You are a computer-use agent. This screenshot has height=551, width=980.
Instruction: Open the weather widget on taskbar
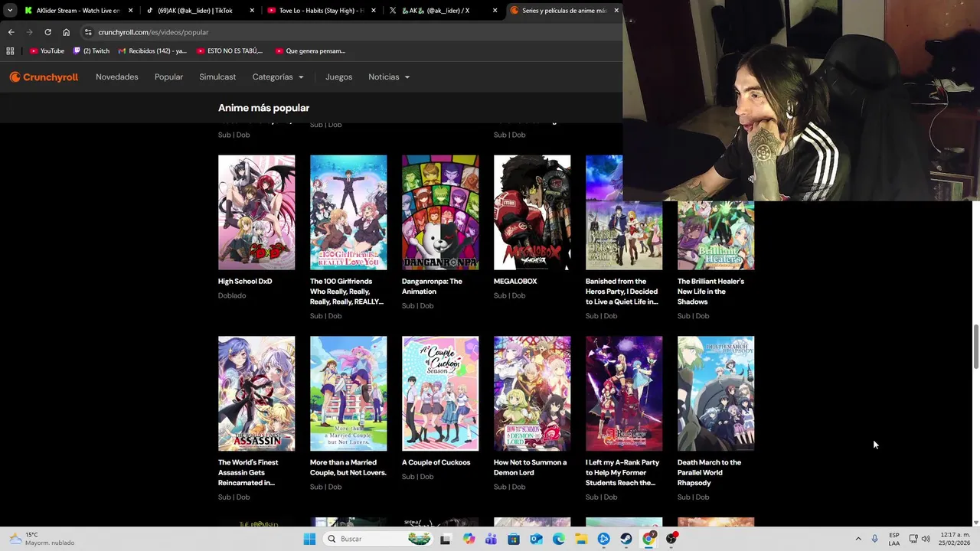(x=42, y=539)
